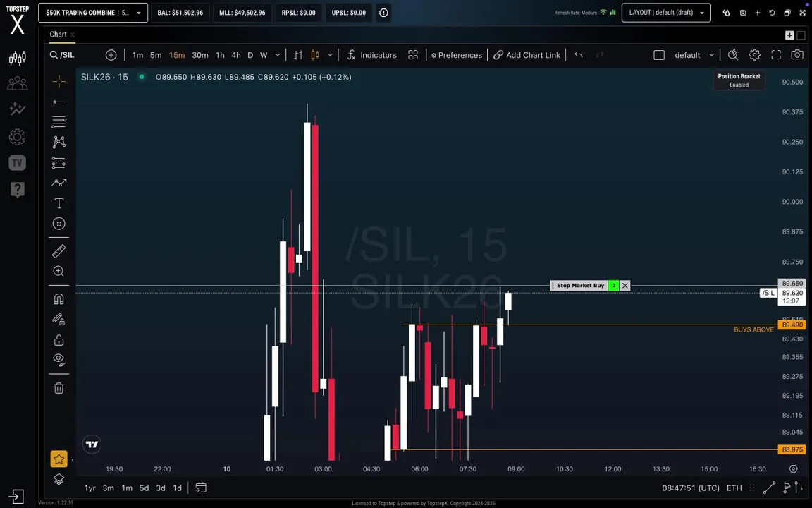Open the $50K Trading Combine account dropdown
Screen dimensions: 812x508
click(x=93, y=13)
